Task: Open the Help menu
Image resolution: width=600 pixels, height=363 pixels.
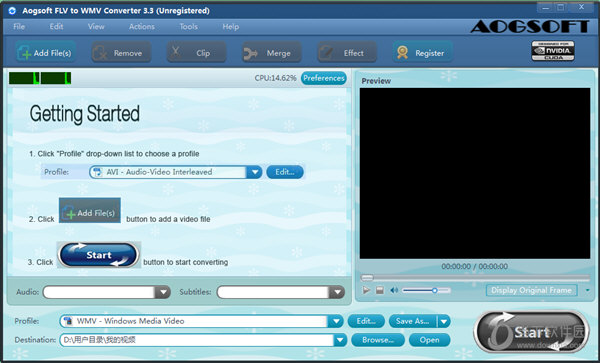Action: (230, 26)
